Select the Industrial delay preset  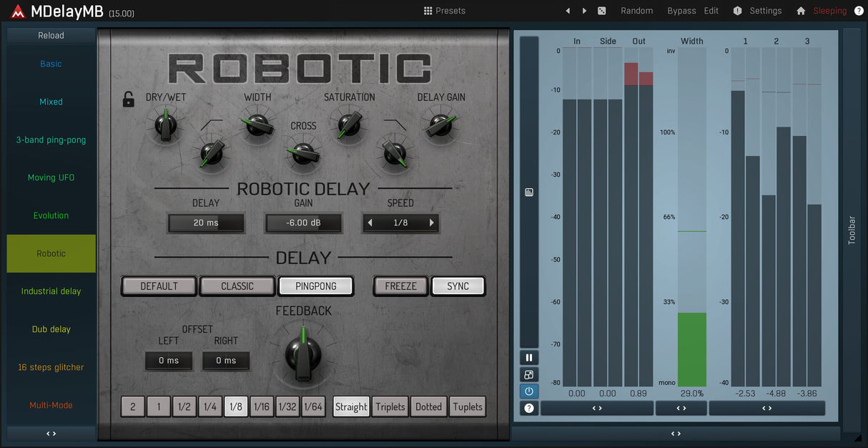pos(51,291)
